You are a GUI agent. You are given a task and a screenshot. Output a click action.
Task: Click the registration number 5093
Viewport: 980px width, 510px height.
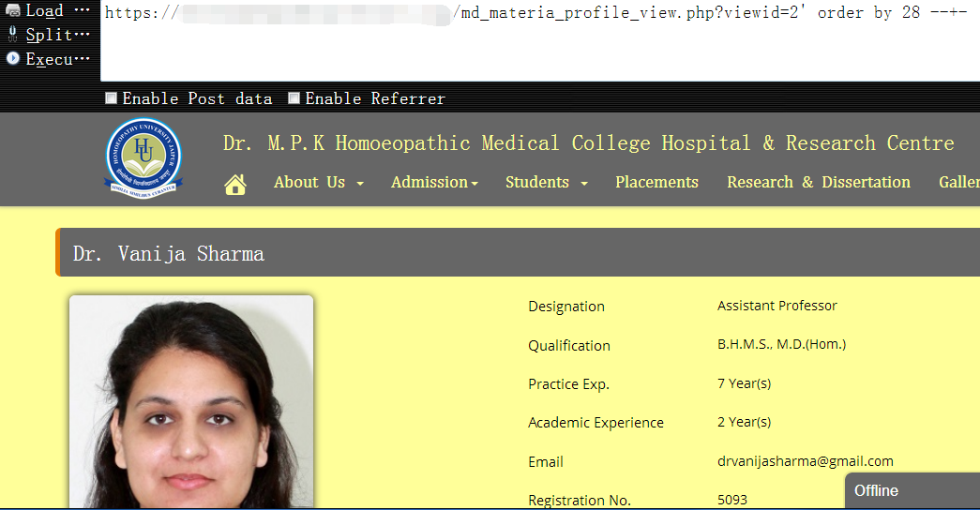[x=731, y=500]
